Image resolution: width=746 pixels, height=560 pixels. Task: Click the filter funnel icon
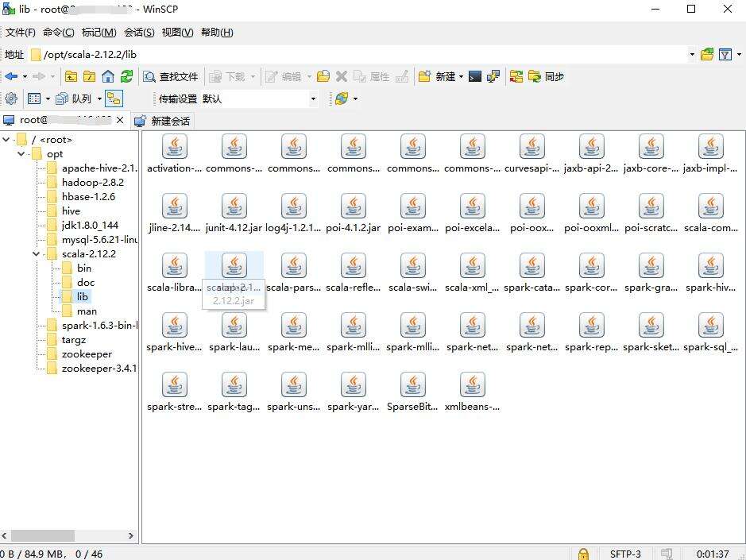click(725, 54)
